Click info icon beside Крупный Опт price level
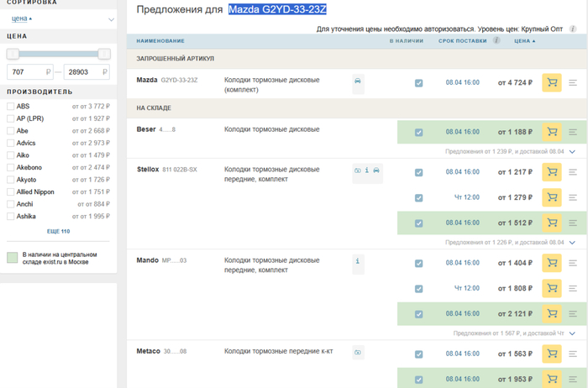The image size is (588, 388). click(573, 29)
